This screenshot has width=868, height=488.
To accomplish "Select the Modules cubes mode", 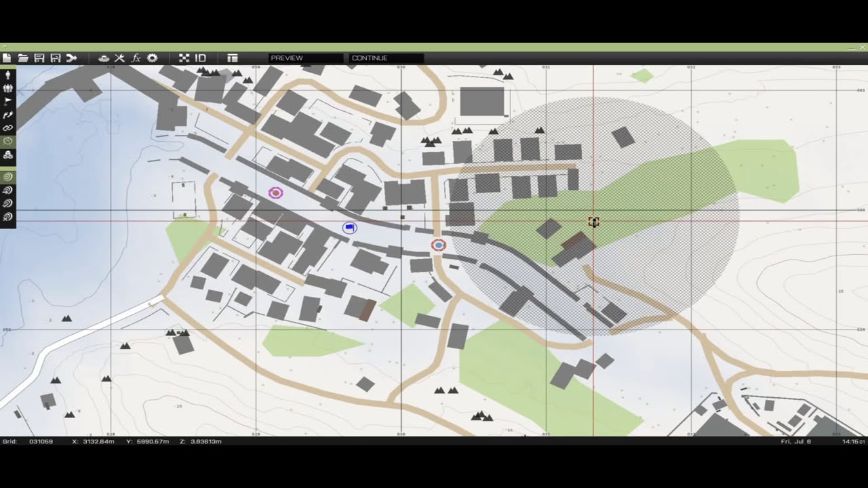I will (x=8, y=155).
